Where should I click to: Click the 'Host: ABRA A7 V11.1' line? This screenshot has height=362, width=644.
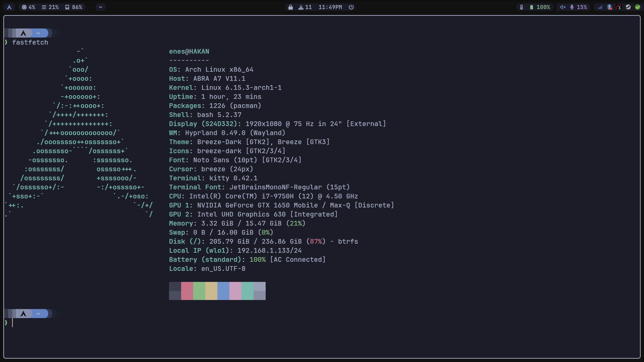(x=207, y=79)
